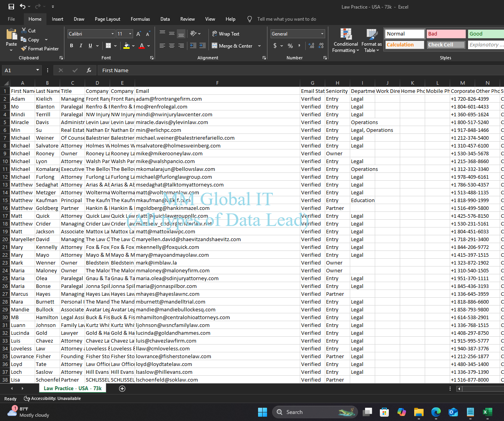Decrease font size with the small A icon
504x421 pixels.
[148, 34]
